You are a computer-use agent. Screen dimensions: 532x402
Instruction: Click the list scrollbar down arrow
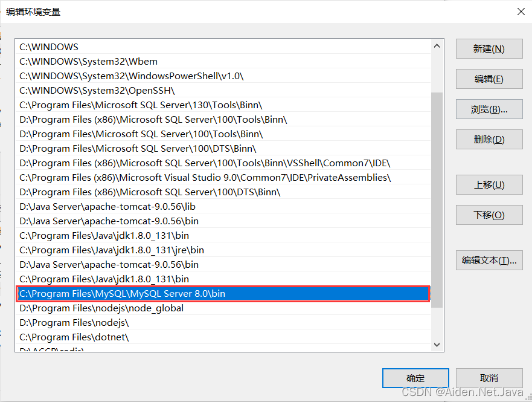click(437, 345)
